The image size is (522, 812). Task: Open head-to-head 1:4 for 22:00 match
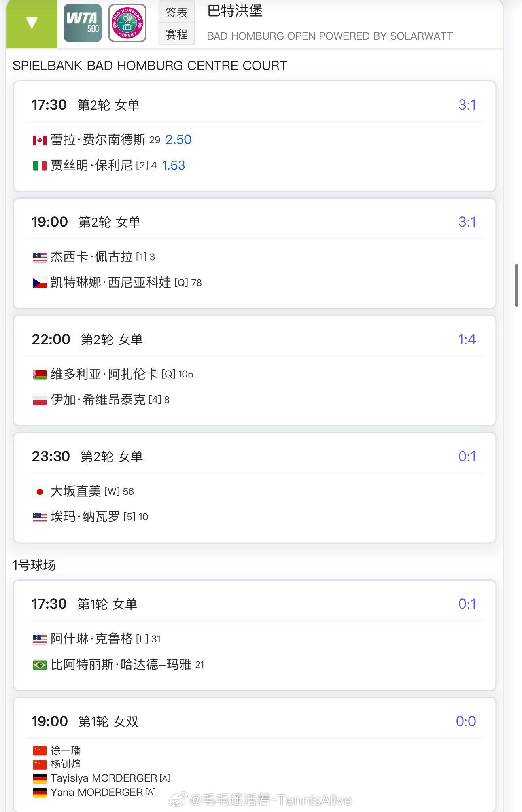coord(467,339)
